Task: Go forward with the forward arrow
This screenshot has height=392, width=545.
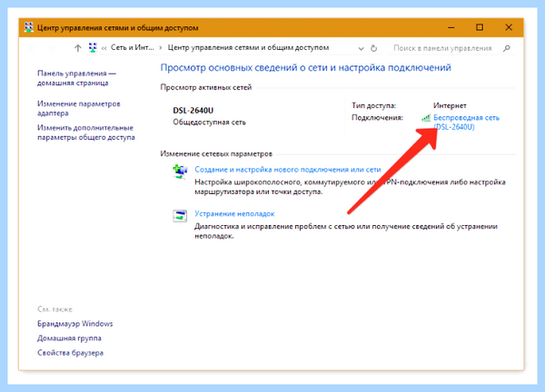Action: [50, 48]
